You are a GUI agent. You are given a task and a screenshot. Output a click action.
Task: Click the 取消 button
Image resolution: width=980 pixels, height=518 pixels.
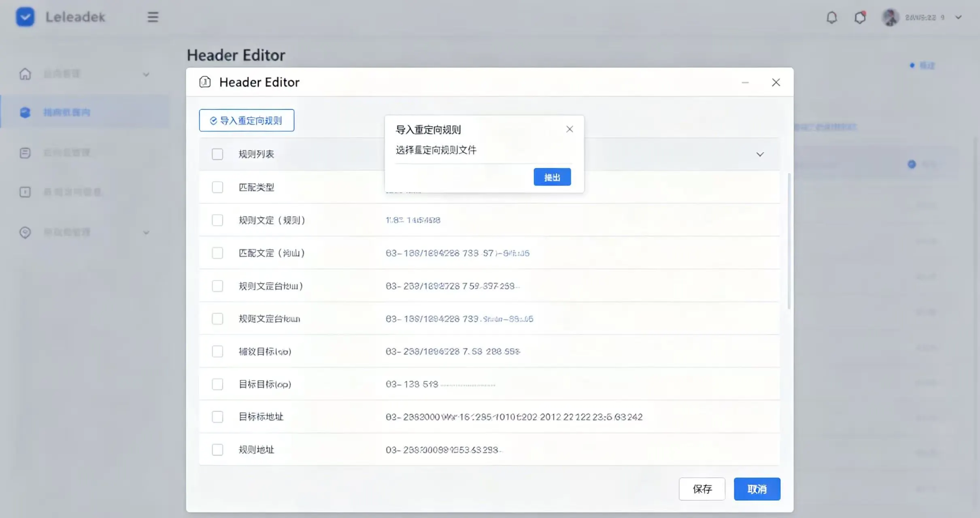(757, 489)
